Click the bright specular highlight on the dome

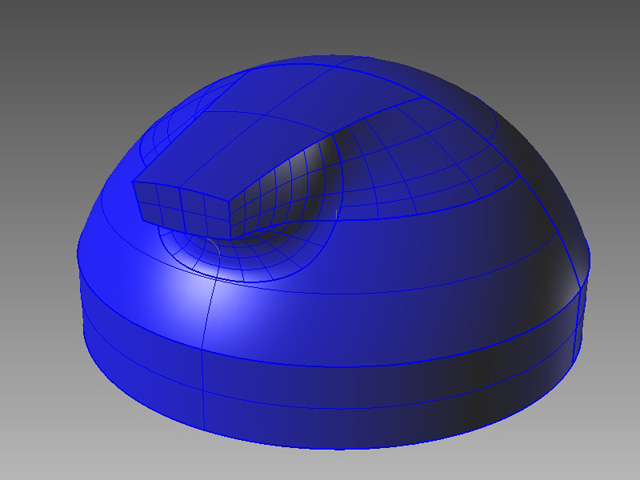[x=200, y=292]
